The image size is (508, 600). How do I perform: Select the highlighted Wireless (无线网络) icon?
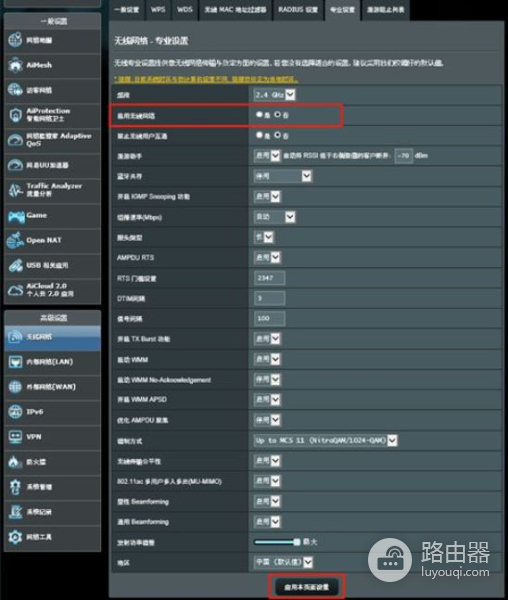tap(15, 337)
